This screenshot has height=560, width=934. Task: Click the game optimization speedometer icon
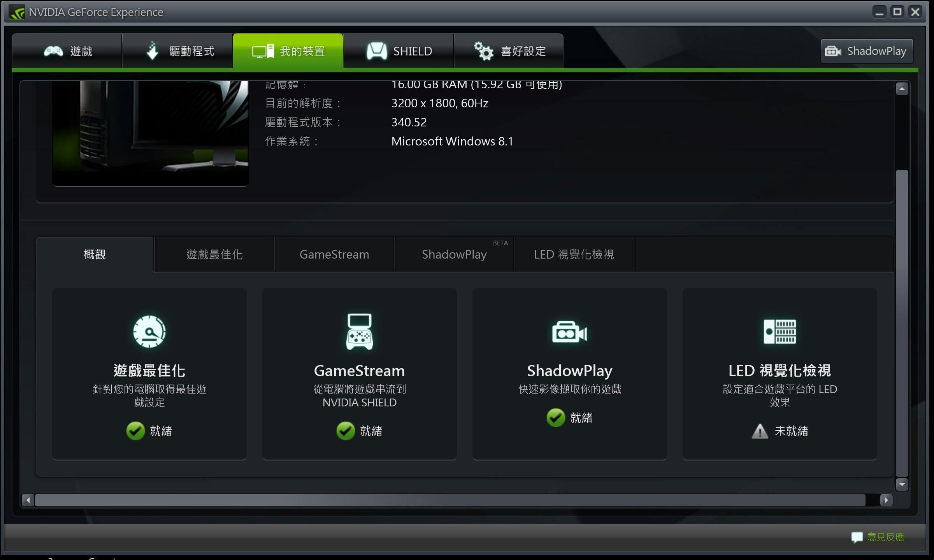click(149, 332)
